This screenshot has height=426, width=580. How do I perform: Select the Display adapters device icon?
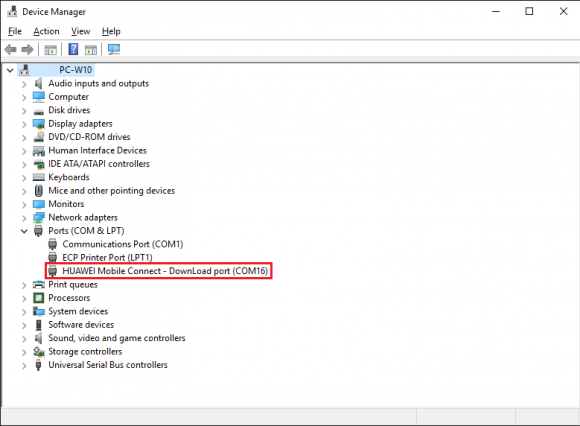coord(38,124)
